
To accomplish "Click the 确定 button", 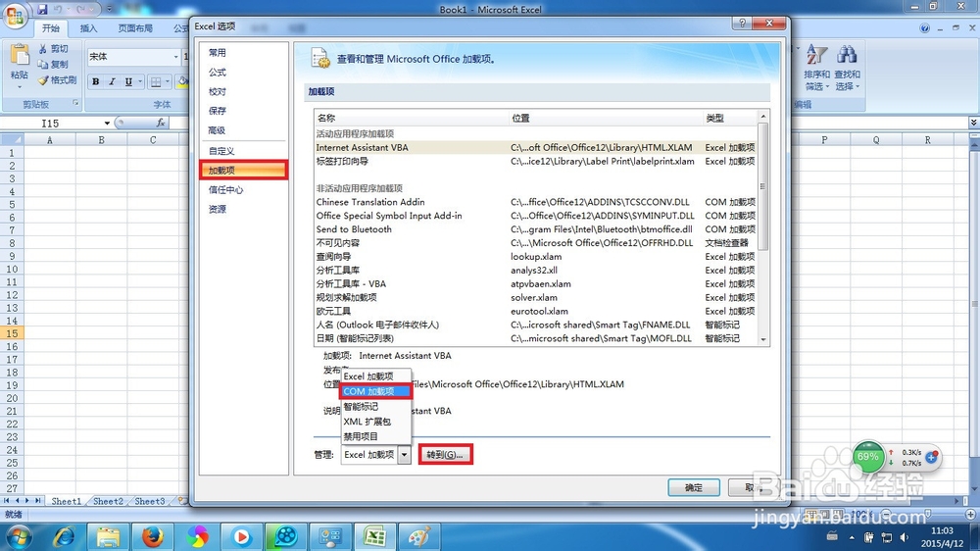I will pyautogui.click(x=693, y=487).
